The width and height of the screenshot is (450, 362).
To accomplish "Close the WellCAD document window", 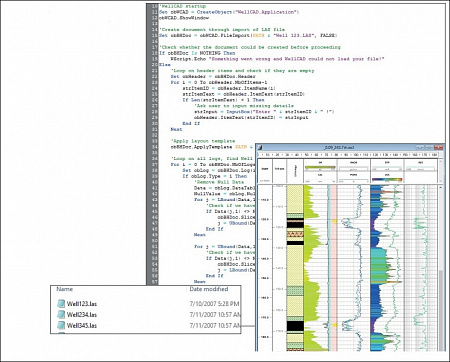I will [x=438, y=147].
